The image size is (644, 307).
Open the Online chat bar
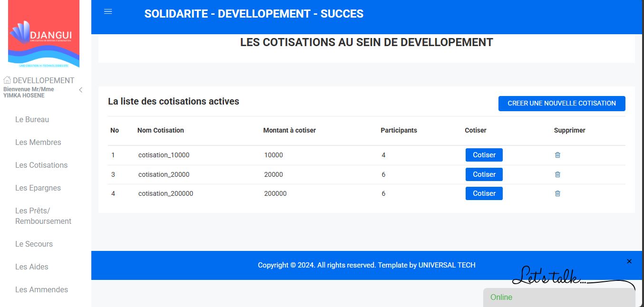pyautogui.click(x=559, y=297)
